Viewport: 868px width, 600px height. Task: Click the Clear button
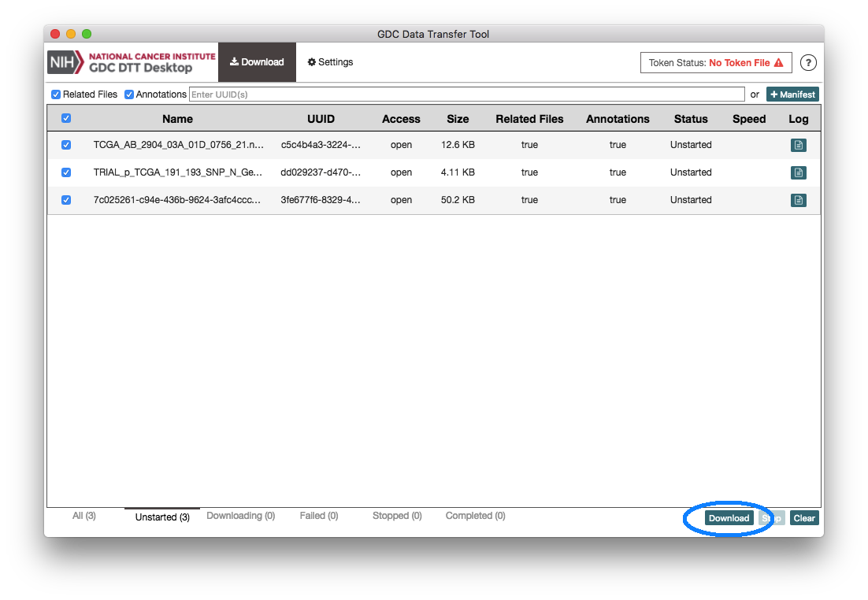[x=804, y=518]
